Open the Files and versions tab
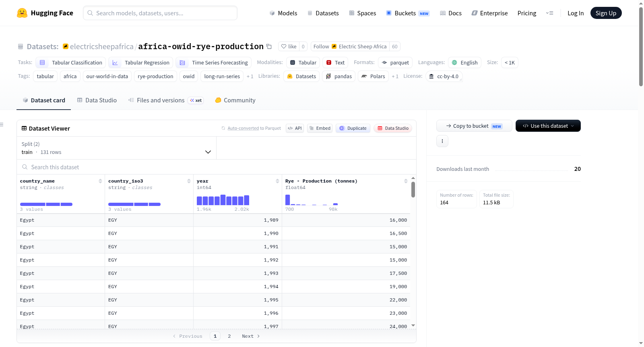 pyautogui.click(x=166, y=100)
